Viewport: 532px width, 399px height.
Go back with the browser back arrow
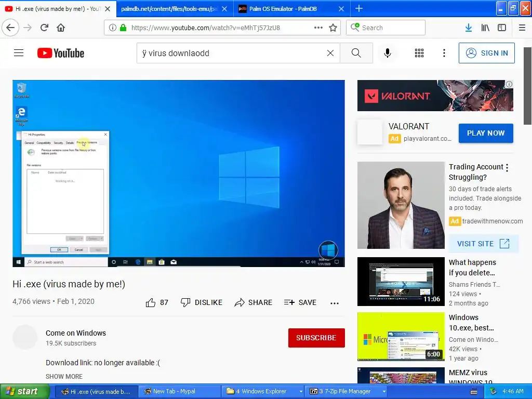pyautogui.click(x=10, y=28)
